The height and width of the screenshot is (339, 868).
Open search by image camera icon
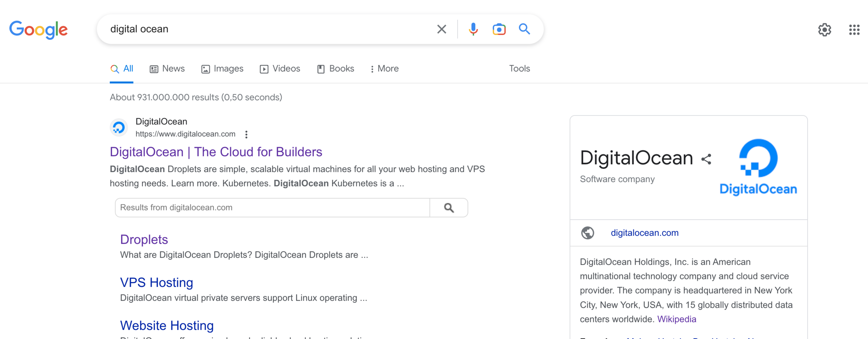[x=499, y=29]
